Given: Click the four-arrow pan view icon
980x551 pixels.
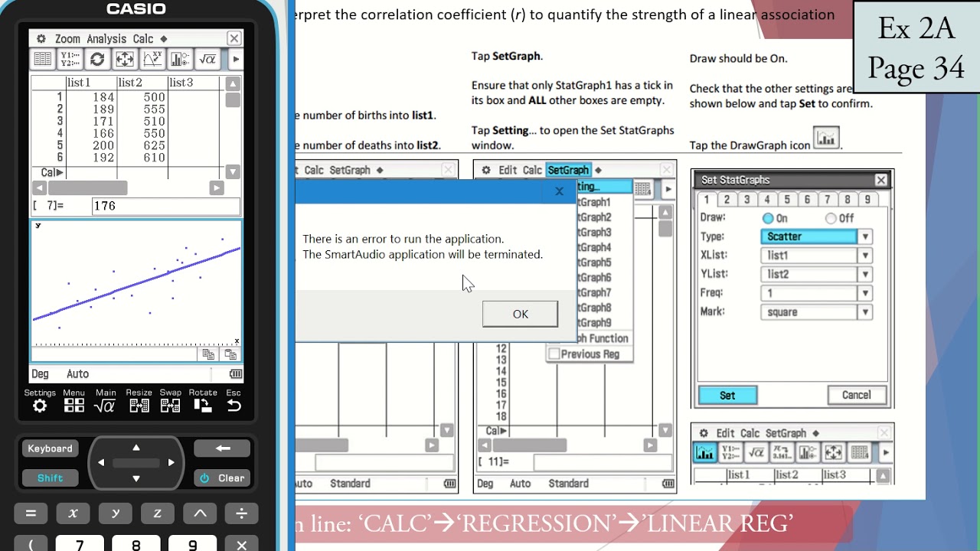Looking at the screenshot, I should click(x=125, y=59).
